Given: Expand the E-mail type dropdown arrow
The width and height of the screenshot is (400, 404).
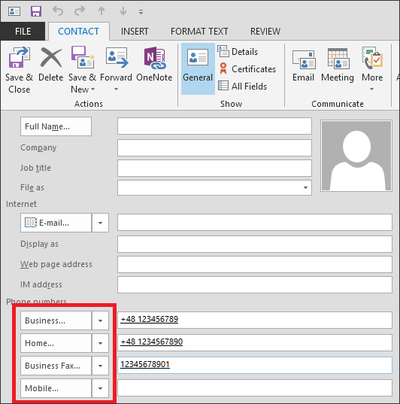Looking at the screenshot, I should coord(100,223).
